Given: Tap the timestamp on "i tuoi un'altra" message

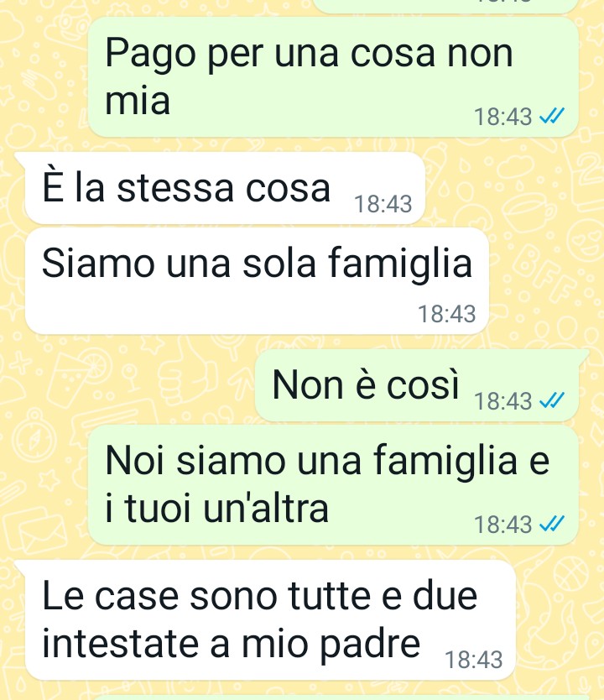Looking at the screenshot, I should 502,524.
